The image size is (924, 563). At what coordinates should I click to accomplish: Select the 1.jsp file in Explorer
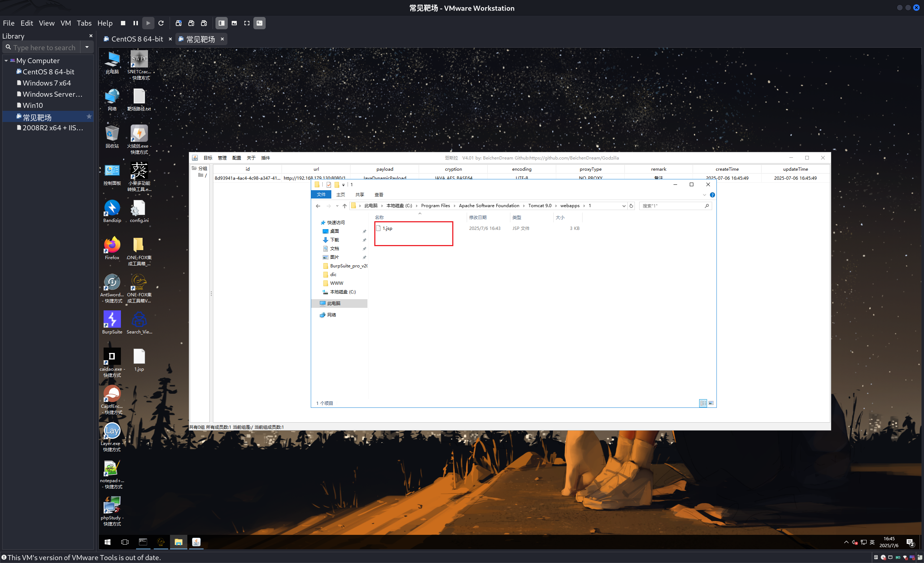tap(388, 228)
